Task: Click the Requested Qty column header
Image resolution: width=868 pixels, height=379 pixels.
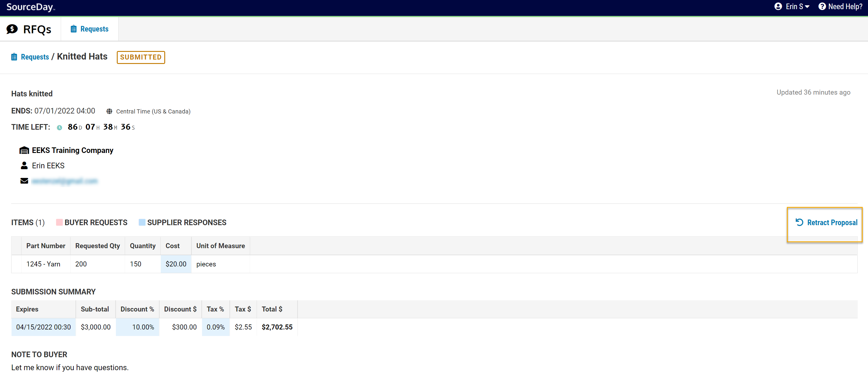Action: tap(97, 246)
